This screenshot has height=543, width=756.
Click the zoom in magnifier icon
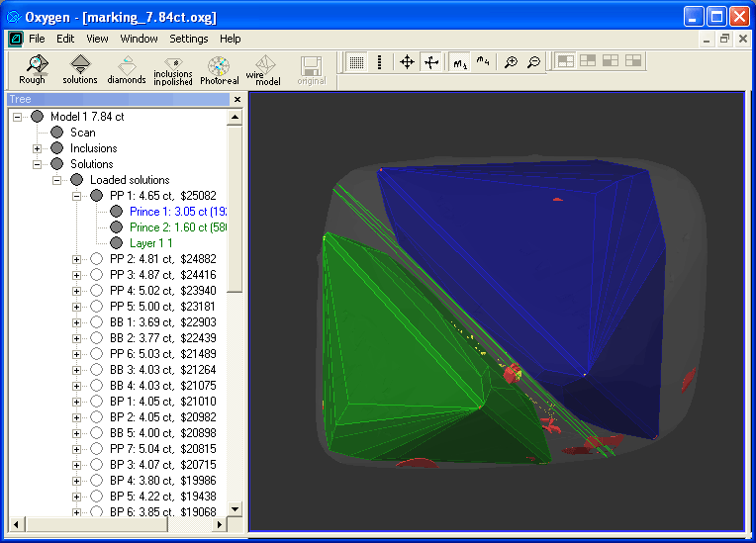(511, 62)
